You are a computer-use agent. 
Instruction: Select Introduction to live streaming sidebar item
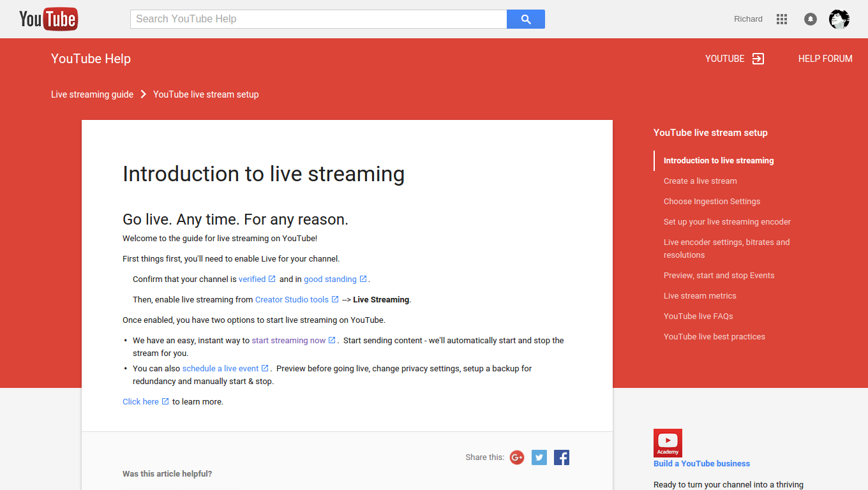pyautogui.click(x=719, y=161)
